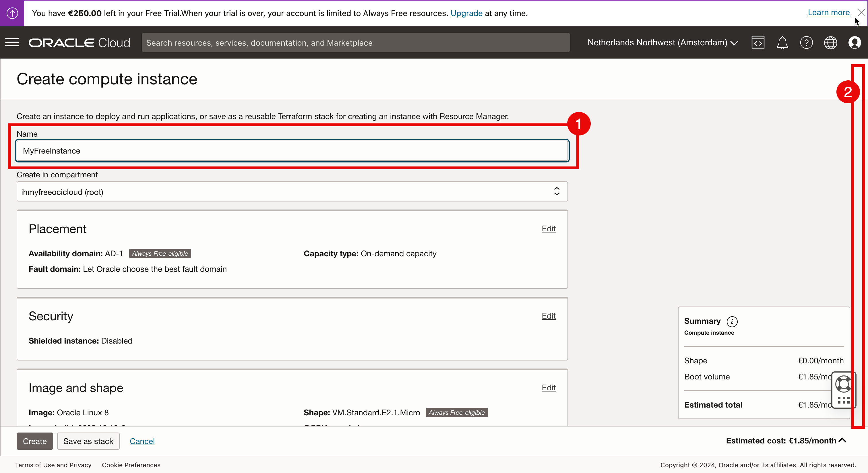Edit the Image and shape section
868x473 pixels.
coord(548,387)
